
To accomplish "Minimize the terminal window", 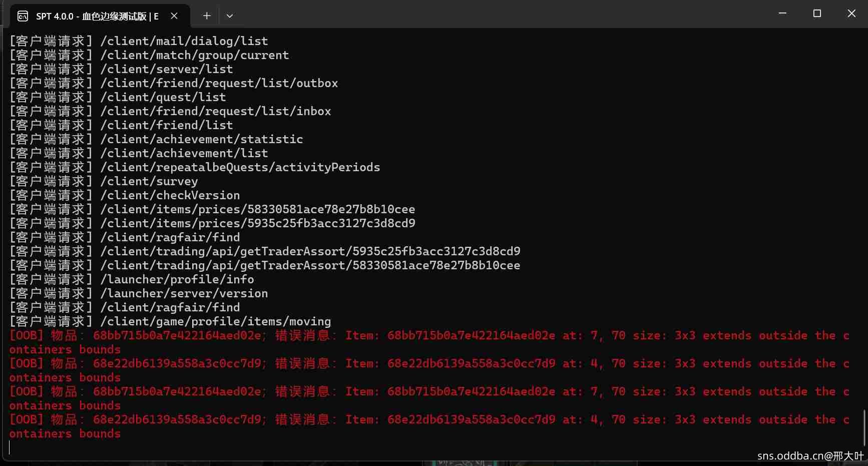I will [x=782, y=14].
